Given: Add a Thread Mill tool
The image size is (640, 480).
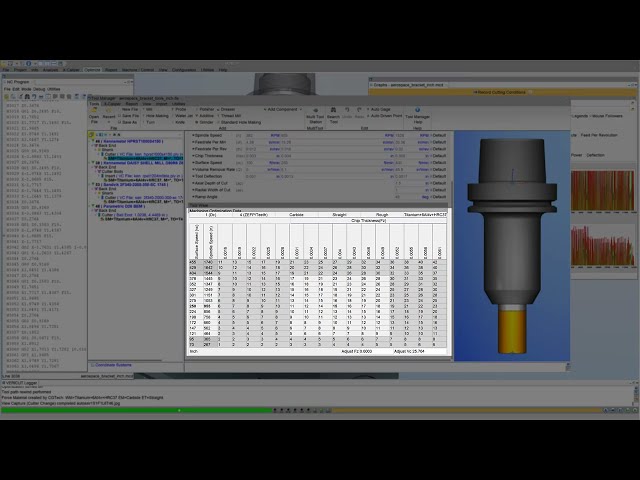Looking at the screenshot, I should [229, 116].
